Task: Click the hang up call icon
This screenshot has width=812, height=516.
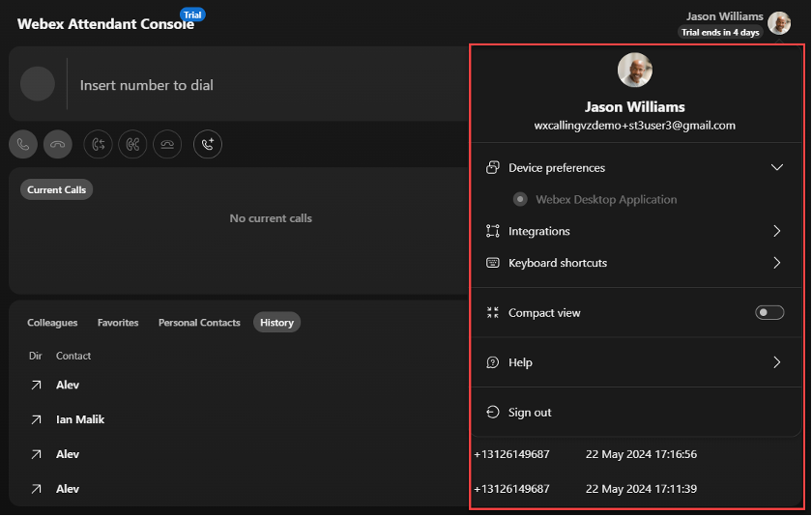Action: point(57,144)
